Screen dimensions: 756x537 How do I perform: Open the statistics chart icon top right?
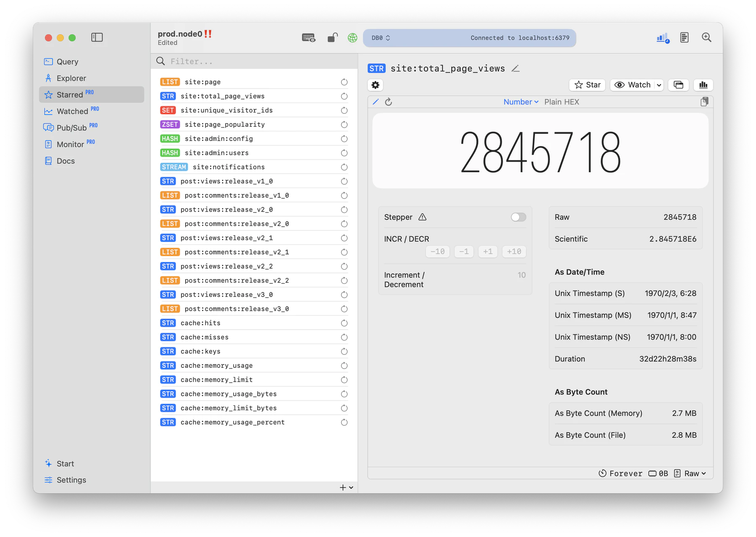click(663, 37)
